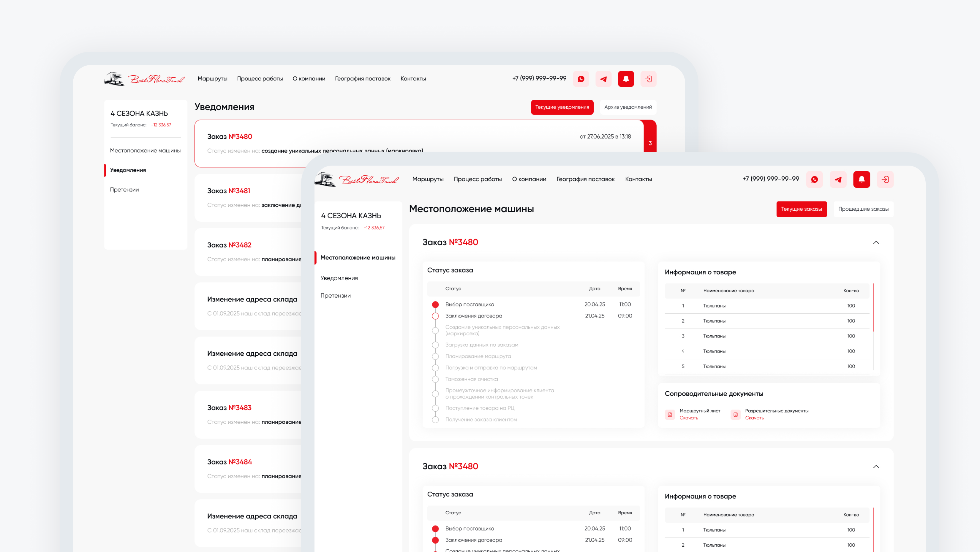
Task: Select the filled status circle for Выбор поставщика
Action: pyautogui.click(x=435, y=304)
